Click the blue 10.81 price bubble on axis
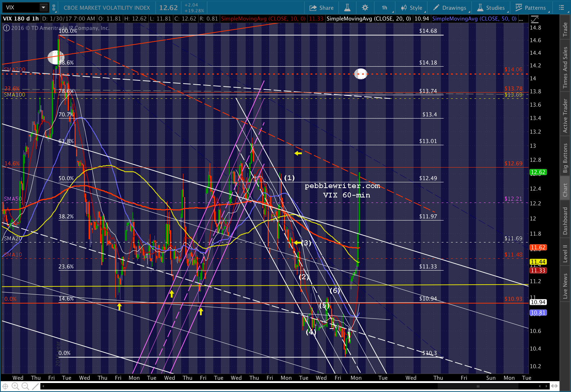 click(x=538, y=313)
